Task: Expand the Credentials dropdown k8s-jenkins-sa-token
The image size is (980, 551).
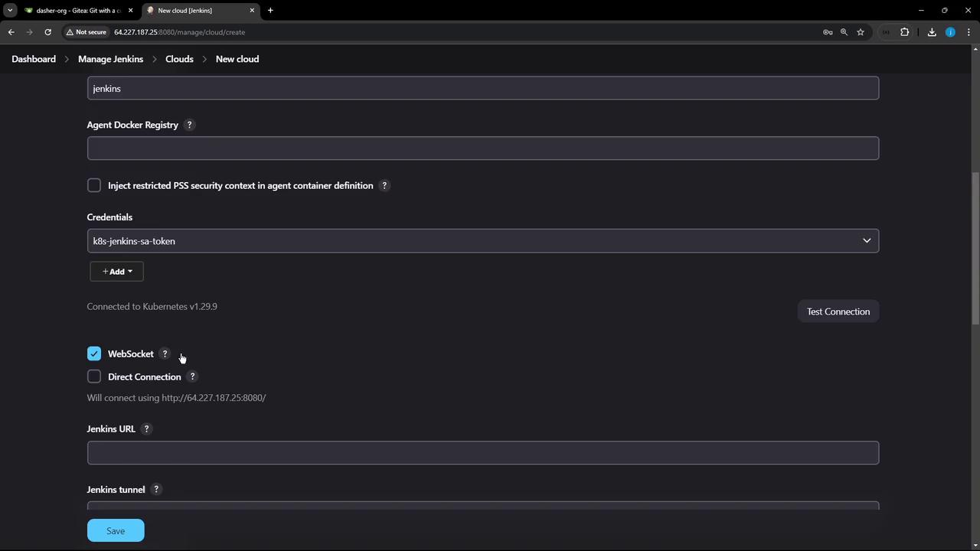Action: tap(483, 241)
